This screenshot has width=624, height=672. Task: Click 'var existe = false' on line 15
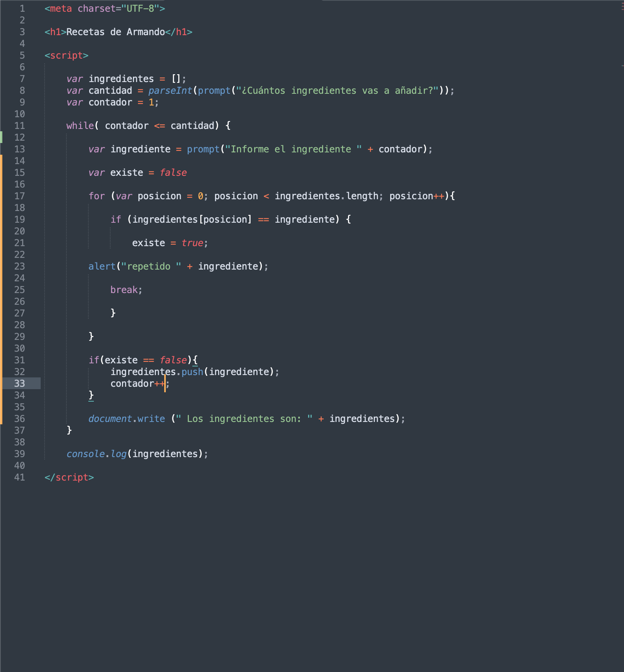click(x=138, y=173)
